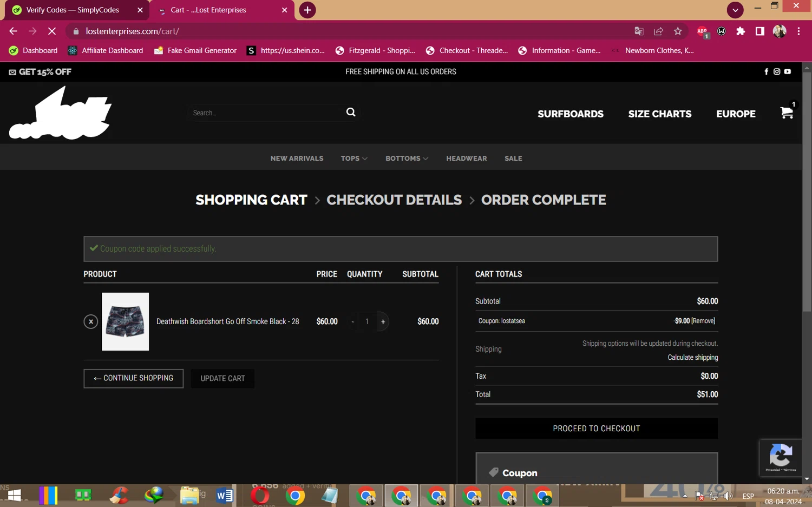Image resolution: width=812 pixels, height=507 pixels.
Task: Open the Newborn Clothes bookmark
Action: pos(652,50)
